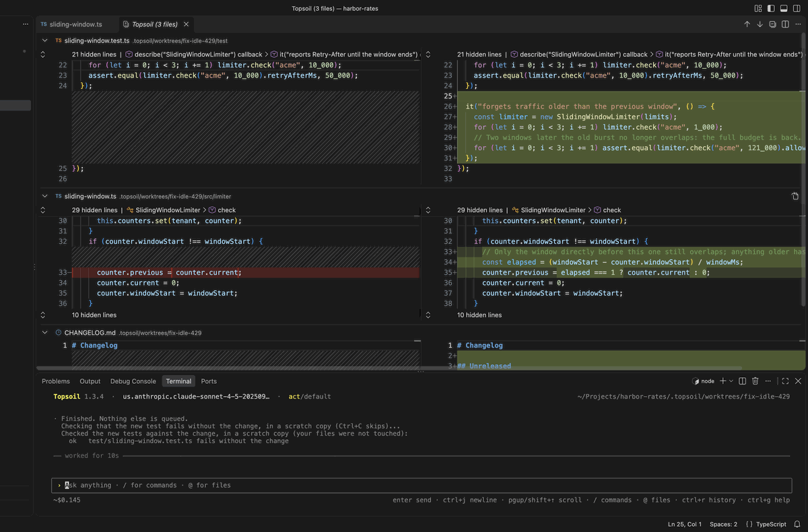
Task: Click the ~$0.145 cost readout
Action: coord(67,500)
